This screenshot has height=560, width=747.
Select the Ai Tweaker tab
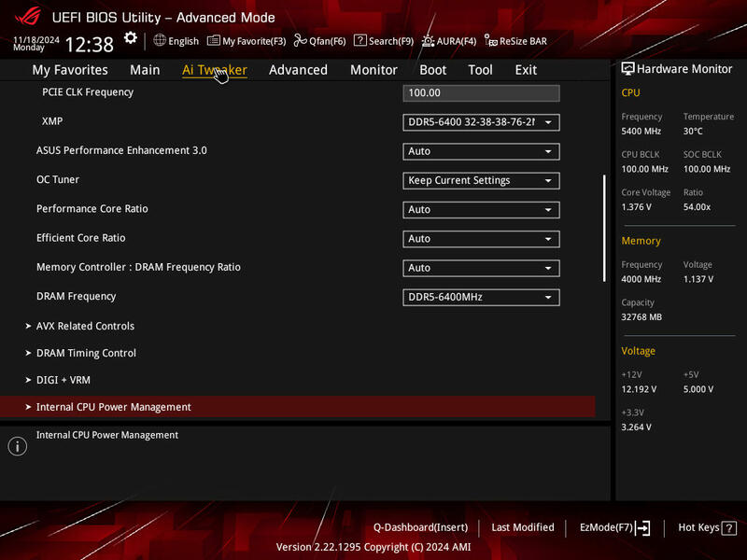pyautogui.click(x=215, y=70)
